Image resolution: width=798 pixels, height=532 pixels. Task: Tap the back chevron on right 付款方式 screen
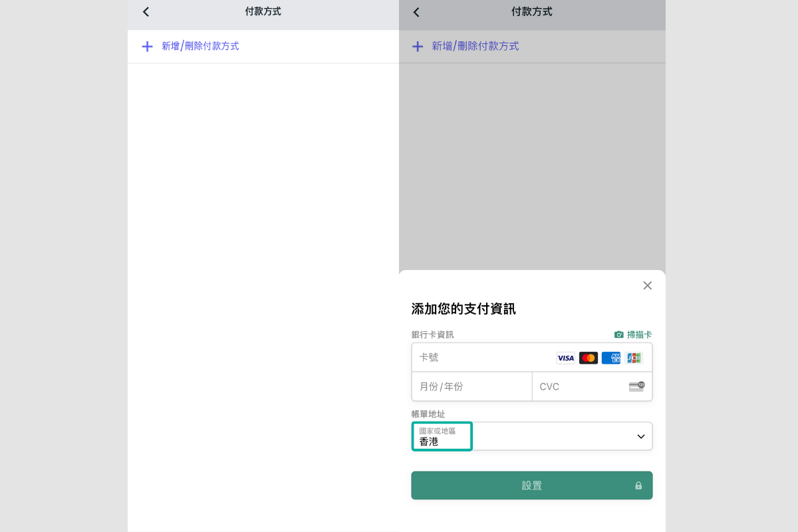[x=416, y=11]
